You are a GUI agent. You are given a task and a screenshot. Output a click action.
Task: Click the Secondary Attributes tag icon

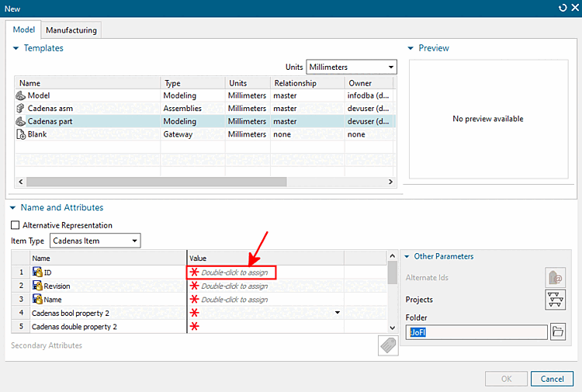388,345
